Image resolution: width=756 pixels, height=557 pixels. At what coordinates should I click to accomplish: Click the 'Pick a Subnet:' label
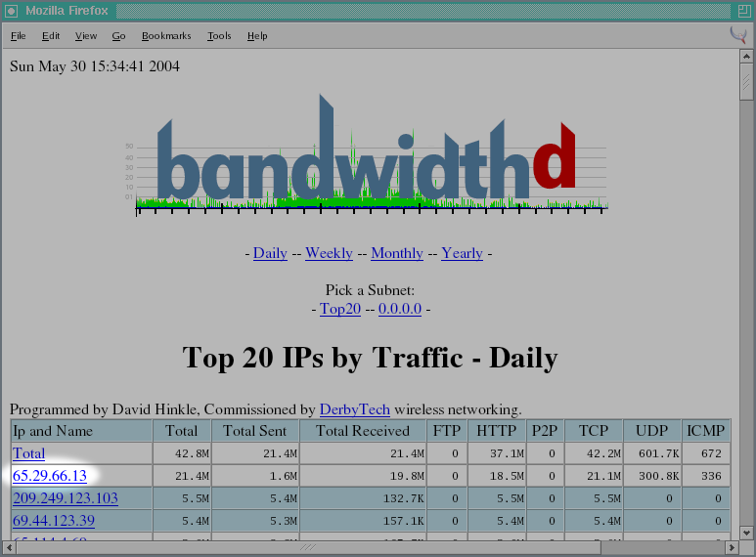pyautogui.click(x=370, y=290)
